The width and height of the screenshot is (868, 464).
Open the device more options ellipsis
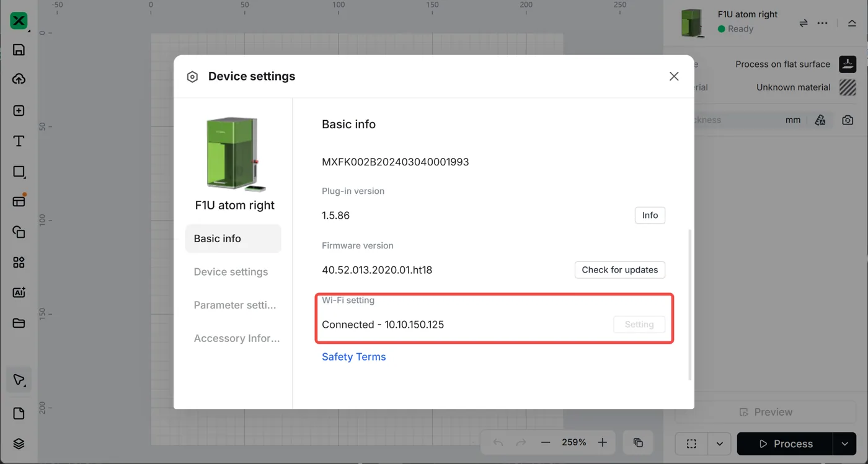[x=823, y=23]
